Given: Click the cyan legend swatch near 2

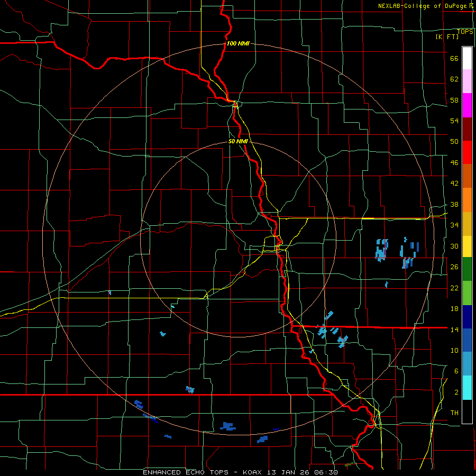Looking at the screenshot, I should tap(467, 388).
